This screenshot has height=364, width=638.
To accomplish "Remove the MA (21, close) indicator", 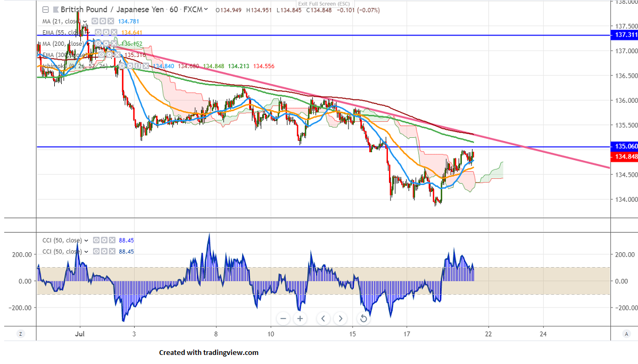I will 111,21.
